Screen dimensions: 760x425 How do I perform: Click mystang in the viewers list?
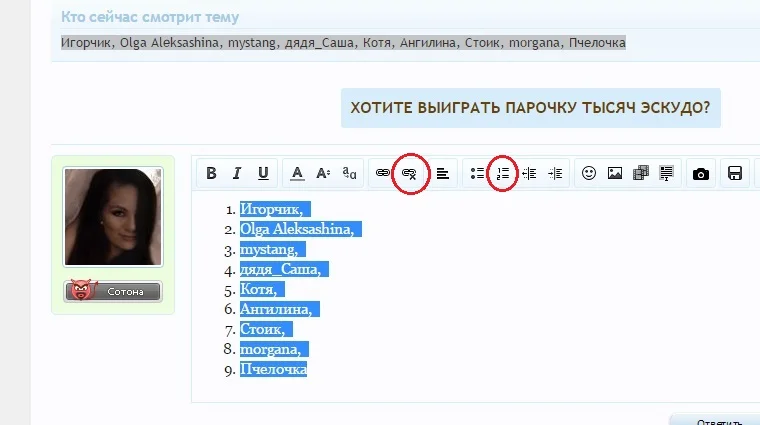click(x=252, y=43)
